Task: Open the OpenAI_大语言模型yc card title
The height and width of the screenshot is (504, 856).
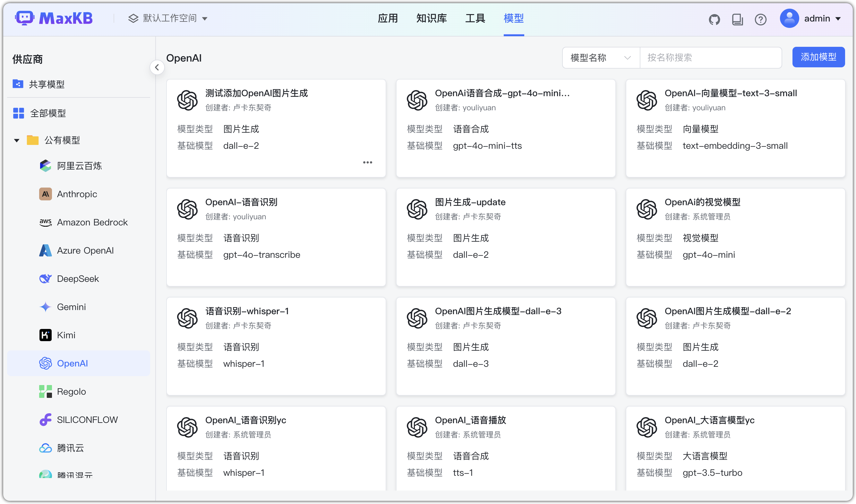Action: tap(709, 420)
